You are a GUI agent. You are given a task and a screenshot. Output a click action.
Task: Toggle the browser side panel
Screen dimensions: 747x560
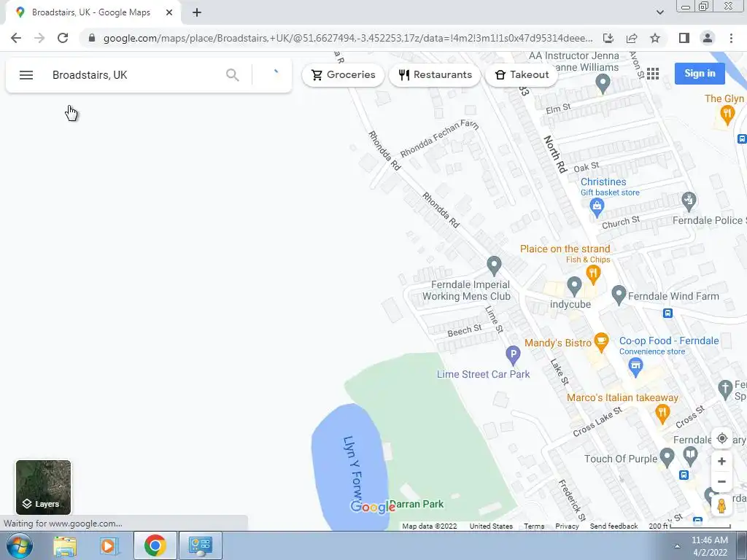click(684, 38)
